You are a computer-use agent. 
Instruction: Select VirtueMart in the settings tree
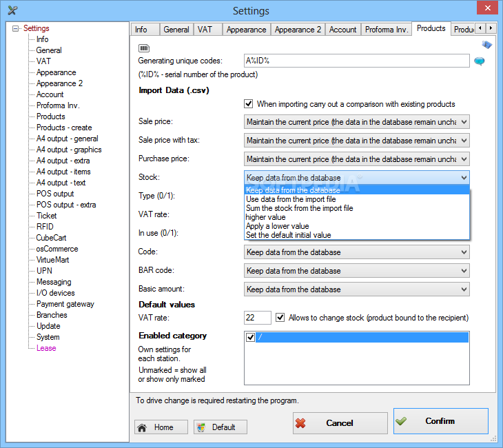[x=52, y=260]
